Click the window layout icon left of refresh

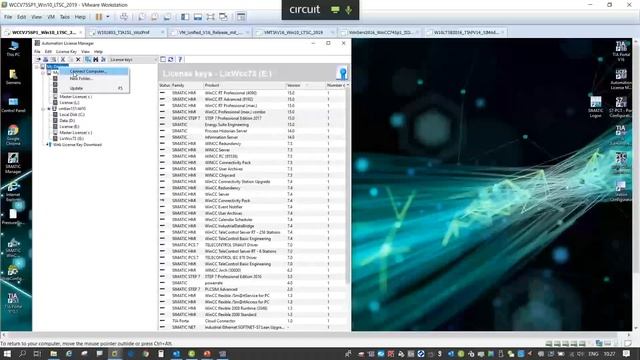coord(163,60)
